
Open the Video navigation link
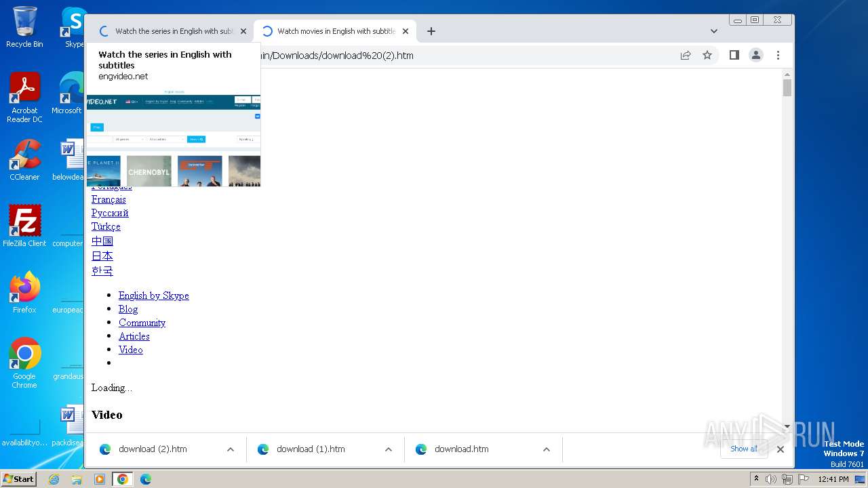click(131, 350)
